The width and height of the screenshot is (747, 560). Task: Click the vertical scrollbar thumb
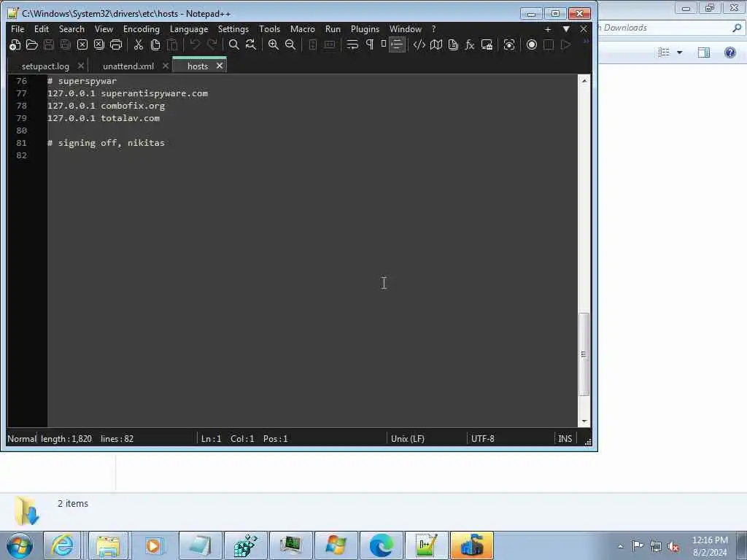(x=584, y=354)
